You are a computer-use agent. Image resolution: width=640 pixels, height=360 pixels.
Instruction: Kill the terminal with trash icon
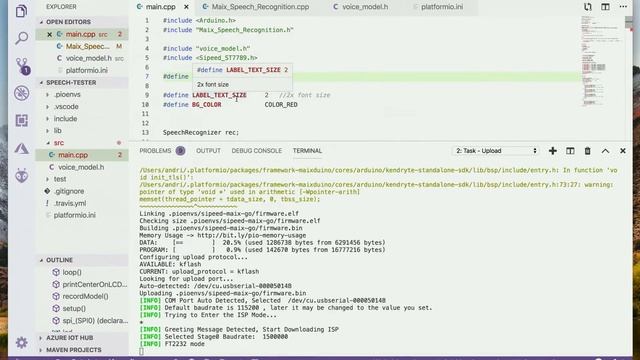[x=587, y=151]
